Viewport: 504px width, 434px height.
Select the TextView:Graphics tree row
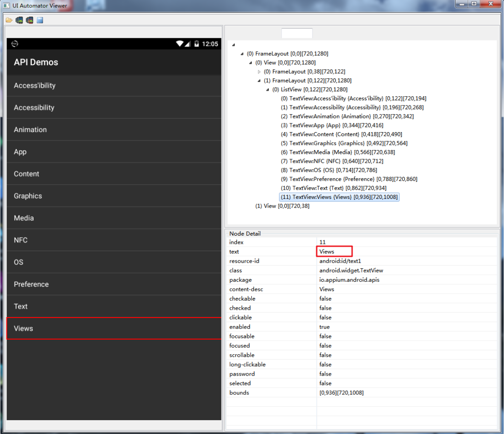pos(344,144)
